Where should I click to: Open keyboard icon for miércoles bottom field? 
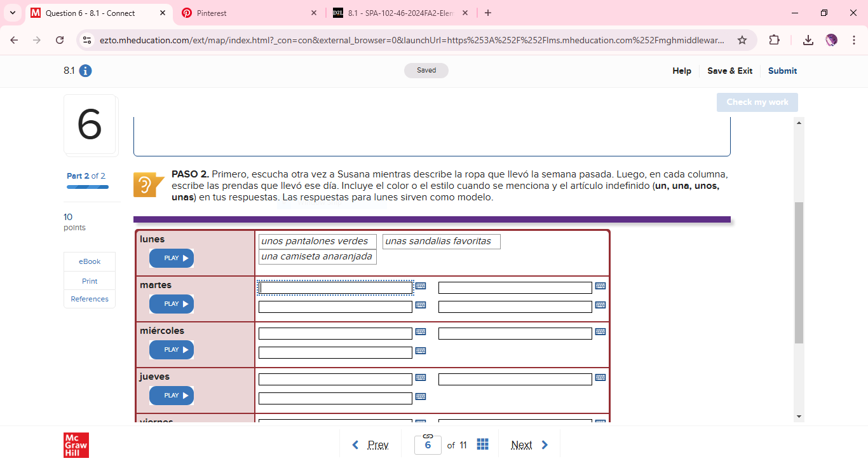pyautogui.click(x=420, y=351)
